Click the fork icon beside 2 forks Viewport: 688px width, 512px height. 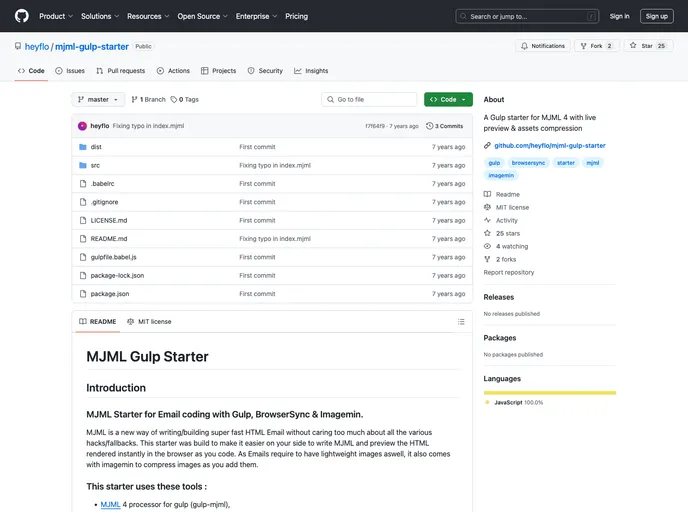(487, 259)
